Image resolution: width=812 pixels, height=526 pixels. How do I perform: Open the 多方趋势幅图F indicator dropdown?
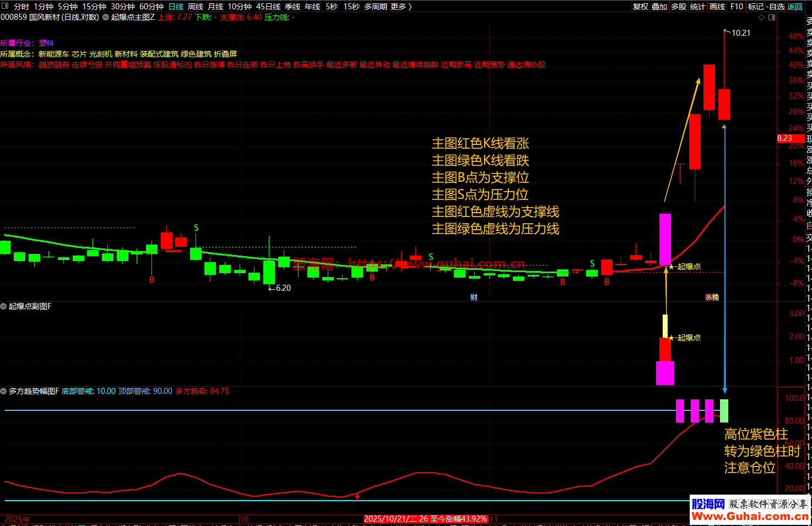4,391
